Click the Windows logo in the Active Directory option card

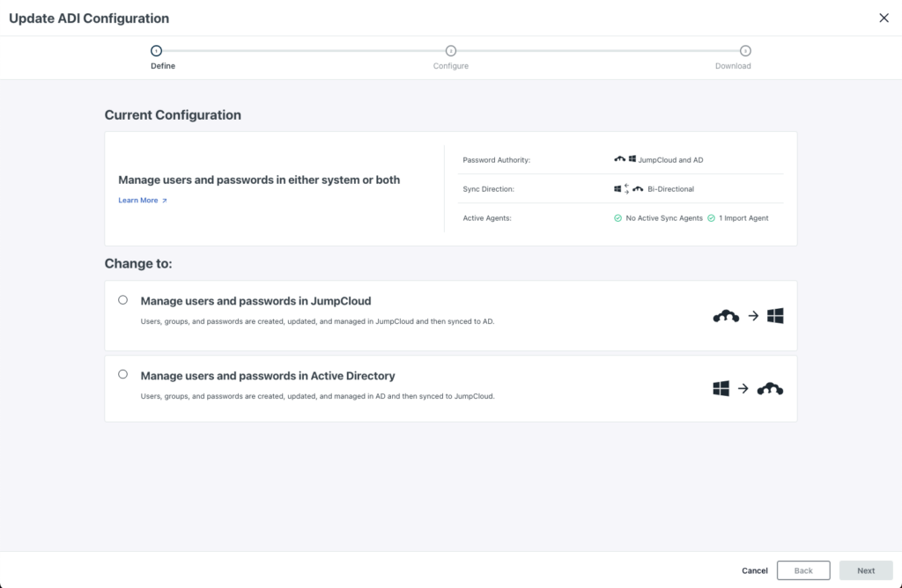(721, 389)
